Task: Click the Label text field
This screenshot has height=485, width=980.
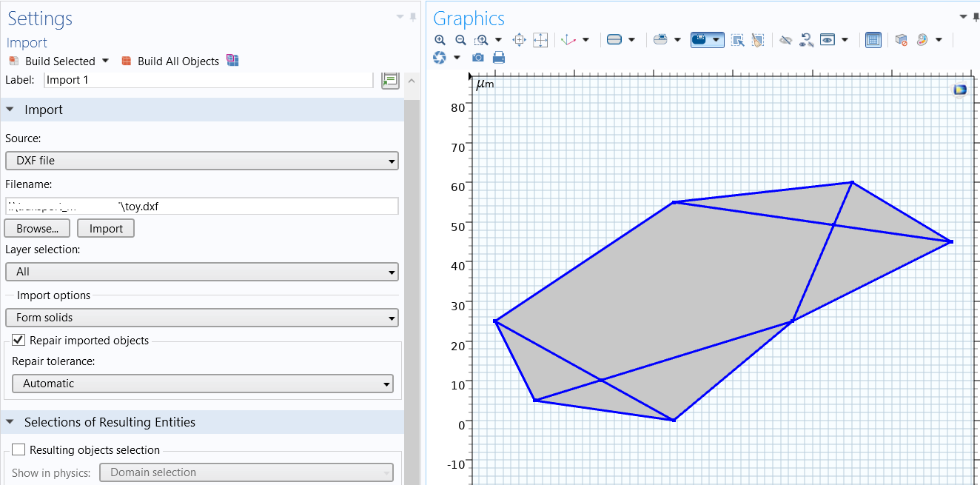Action: [208, 80]
